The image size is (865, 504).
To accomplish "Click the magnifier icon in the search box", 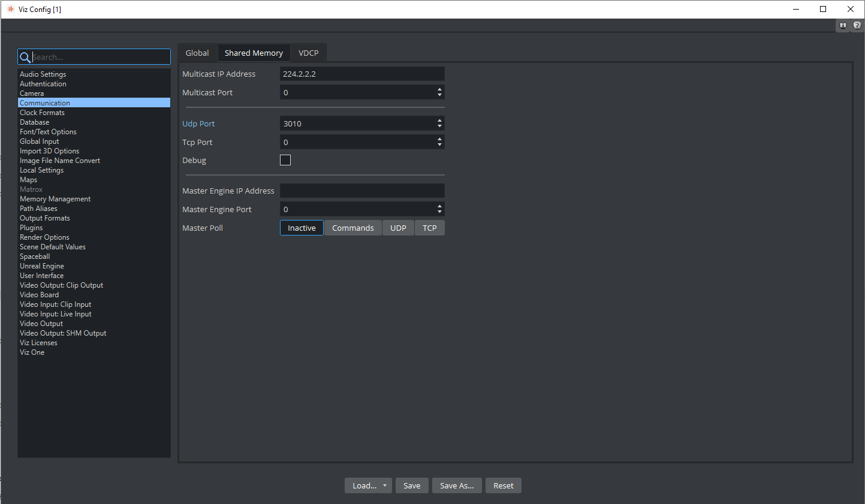I will [x=25, y=57].
